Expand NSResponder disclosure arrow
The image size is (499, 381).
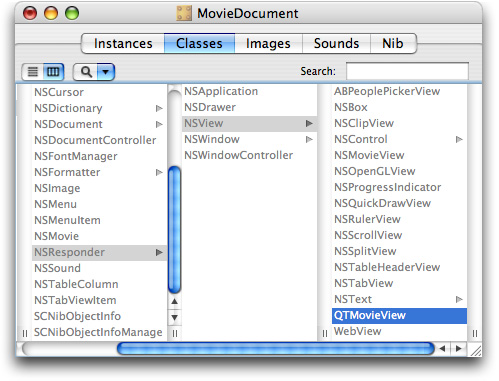pos(159,252)
